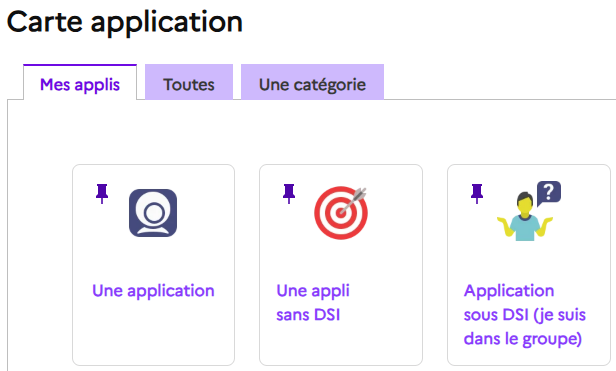Follow the Une appli sans DSI link

pos(313,303)
